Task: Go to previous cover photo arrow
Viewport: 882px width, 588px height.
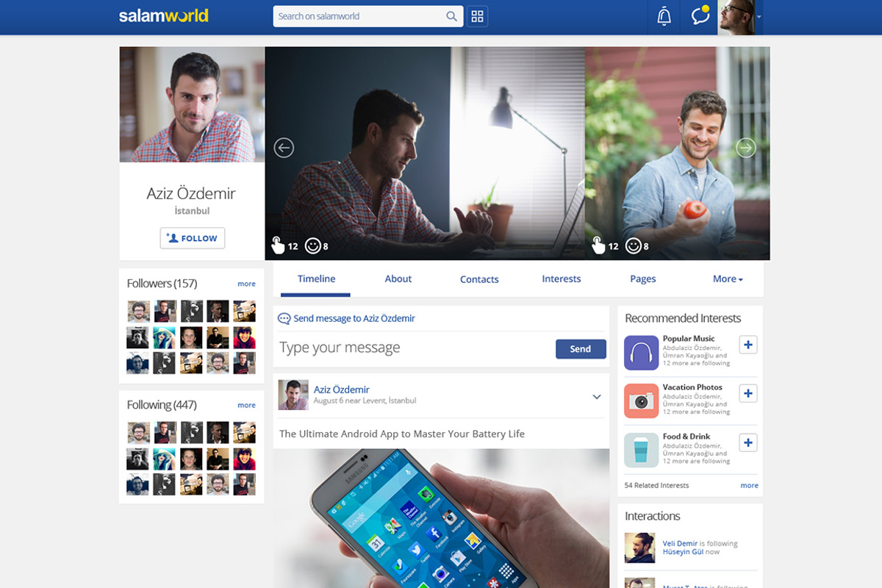Action: click(284, 148)
